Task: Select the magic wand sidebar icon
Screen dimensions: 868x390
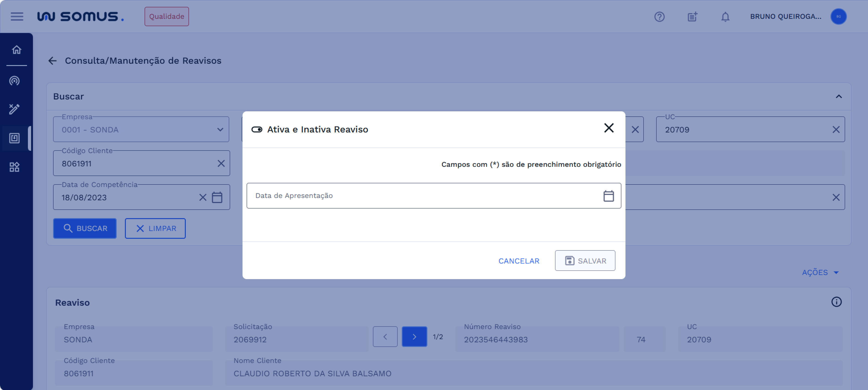Action: (14, 109)
